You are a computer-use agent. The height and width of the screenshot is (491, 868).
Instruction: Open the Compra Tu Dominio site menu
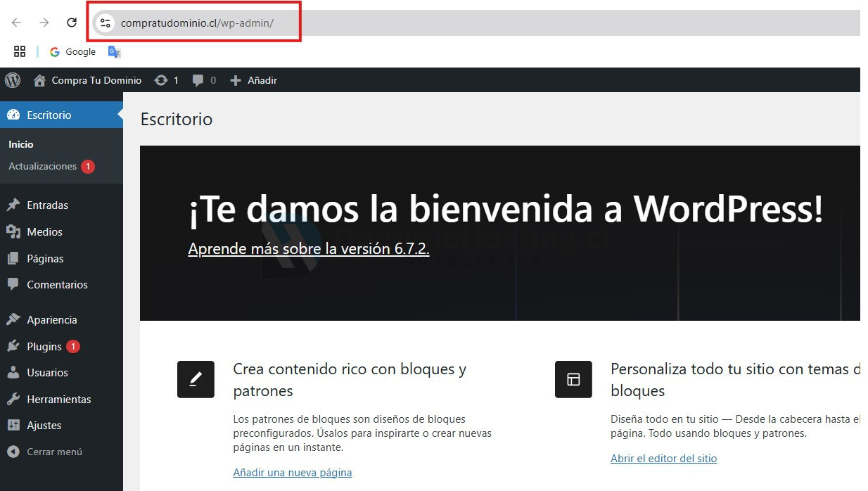click(x=88, y=80)
